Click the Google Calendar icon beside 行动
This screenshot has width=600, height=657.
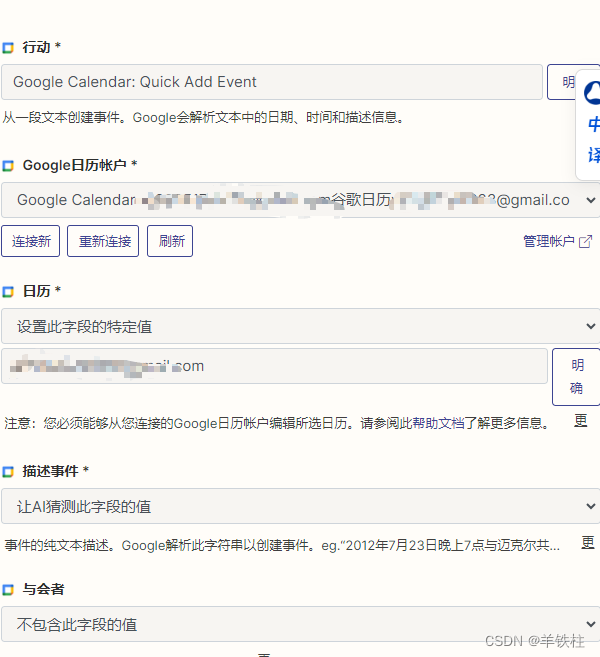tap(8, 48)
